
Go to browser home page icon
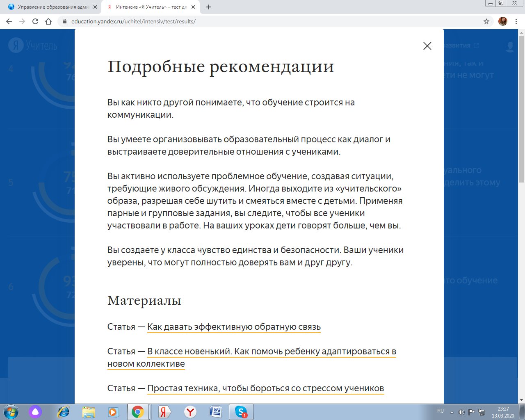click(48, 21)
